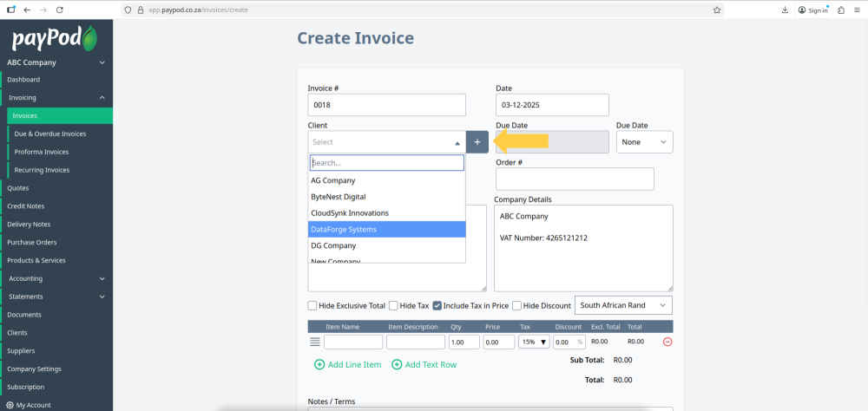This screenshot has width=868, height=411.
Task: Click the Company Details text area
Action: (583, 248)
